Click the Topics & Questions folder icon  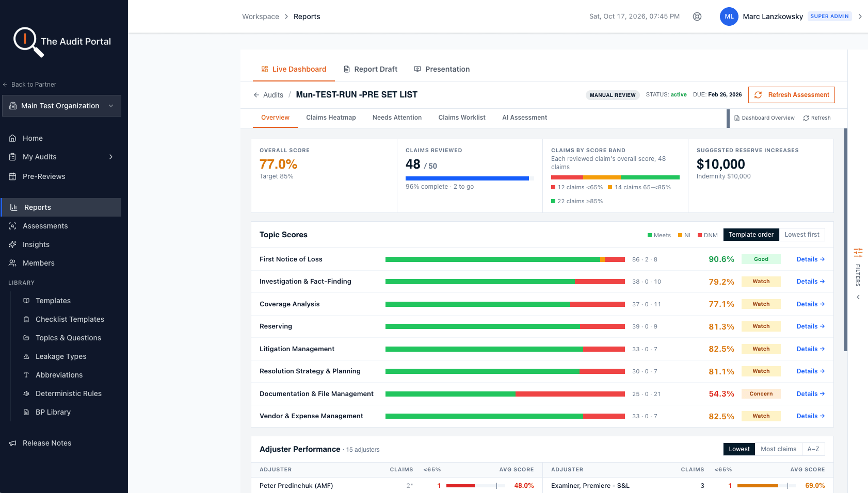(x=26, y=338)
